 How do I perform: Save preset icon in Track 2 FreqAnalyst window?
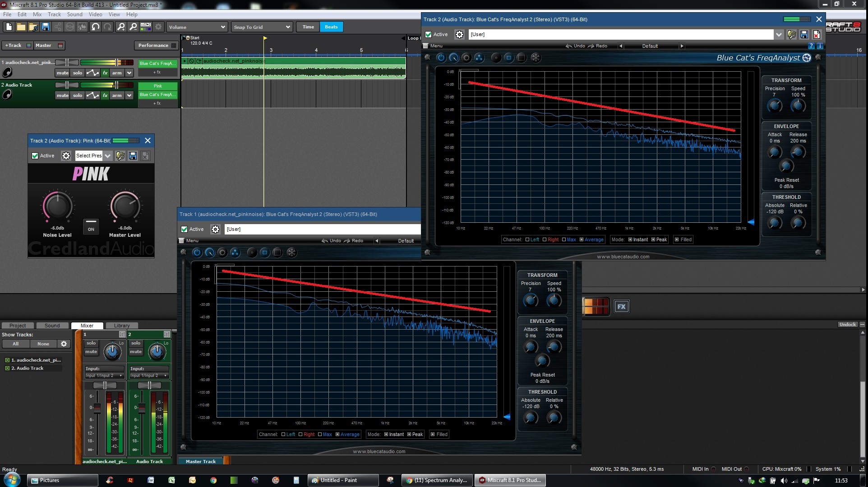coord(804,34)
